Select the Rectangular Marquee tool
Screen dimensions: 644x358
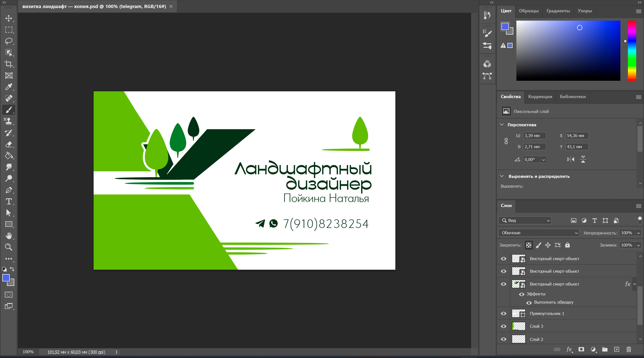pos(9,30)
